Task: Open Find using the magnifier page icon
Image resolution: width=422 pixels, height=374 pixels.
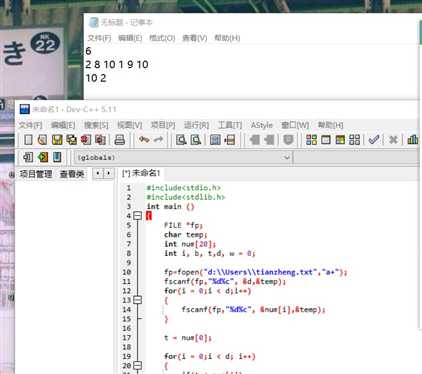Action: pyautogui.click(x=181, y=140)
